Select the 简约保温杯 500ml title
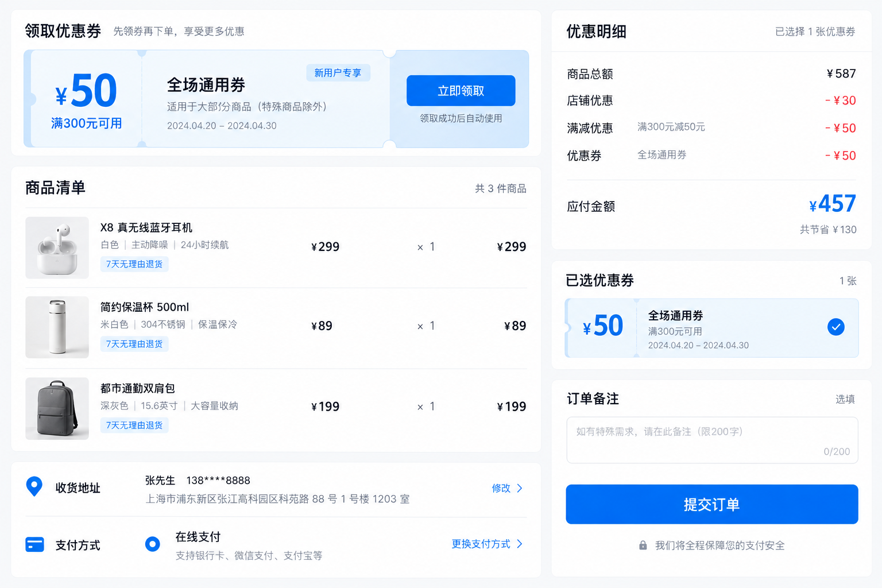This screenshot has height=588, width=882. click(145, 307)
